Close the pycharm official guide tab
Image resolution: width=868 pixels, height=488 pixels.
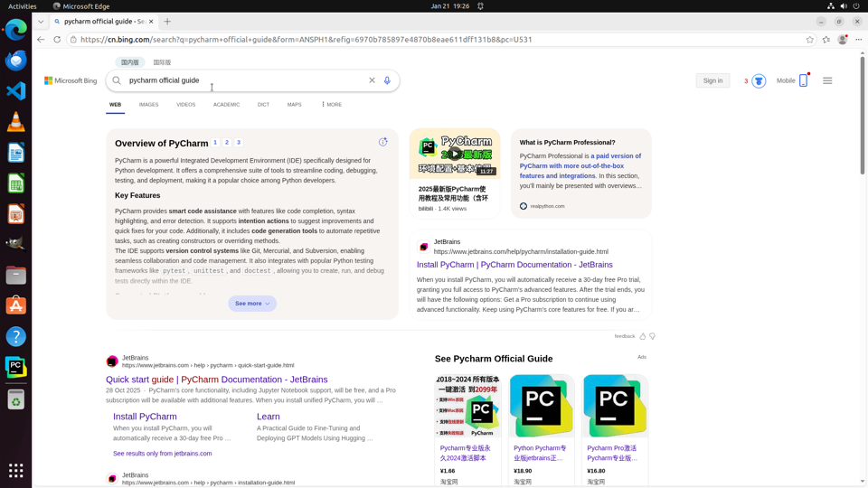(x=151, y=22)
